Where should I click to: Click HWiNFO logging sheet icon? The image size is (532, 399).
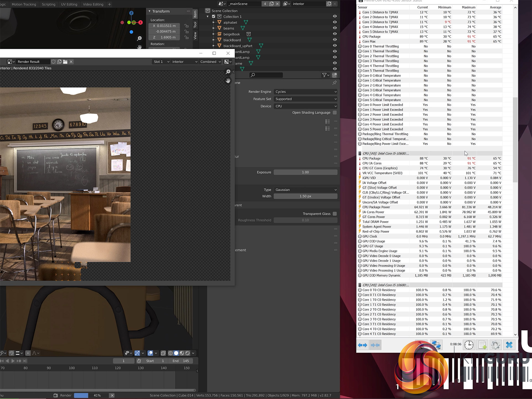(x=482, y=345)
